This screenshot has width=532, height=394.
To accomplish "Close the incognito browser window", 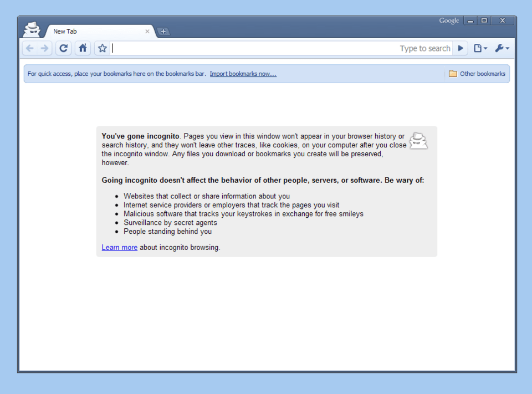I will click(502, 21).
